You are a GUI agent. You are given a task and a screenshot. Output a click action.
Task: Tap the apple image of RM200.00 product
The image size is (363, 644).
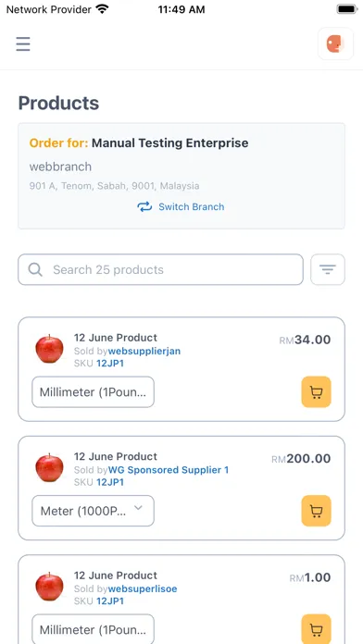[49, 467]
